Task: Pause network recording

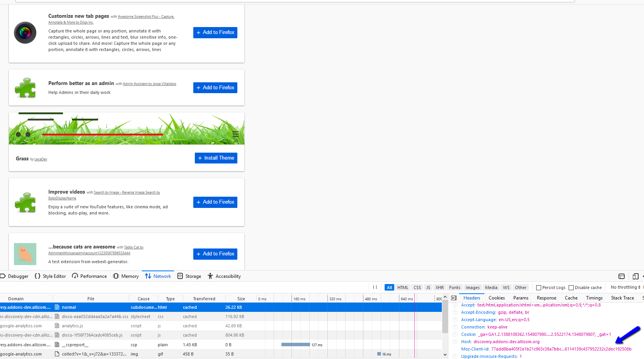Action: point(375,288)
